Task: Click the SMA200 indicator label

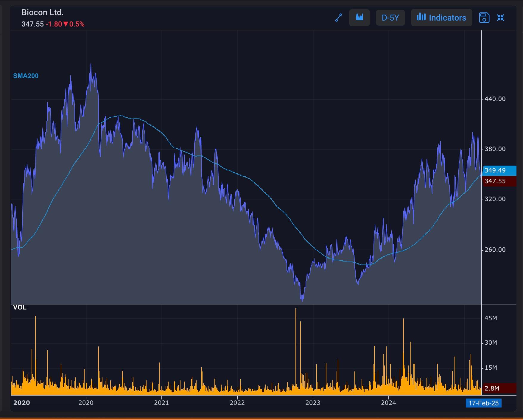Action: pyautogui.click(x=26, y=76)
